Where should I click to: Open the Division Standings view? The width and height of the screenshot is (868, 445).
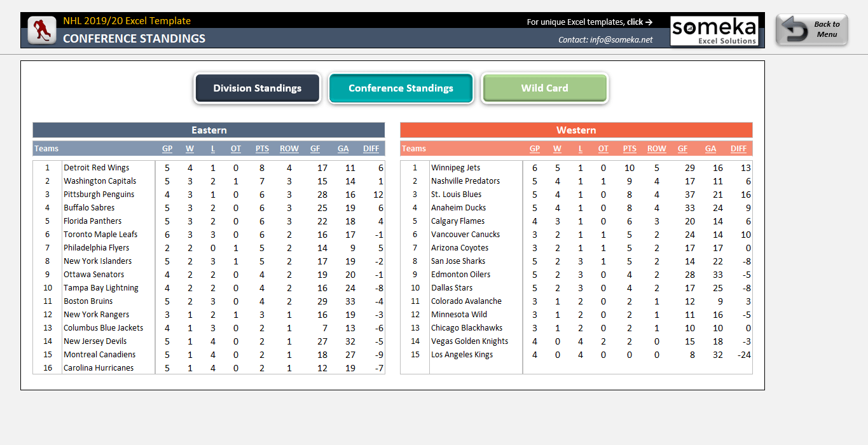pos(257,88)
